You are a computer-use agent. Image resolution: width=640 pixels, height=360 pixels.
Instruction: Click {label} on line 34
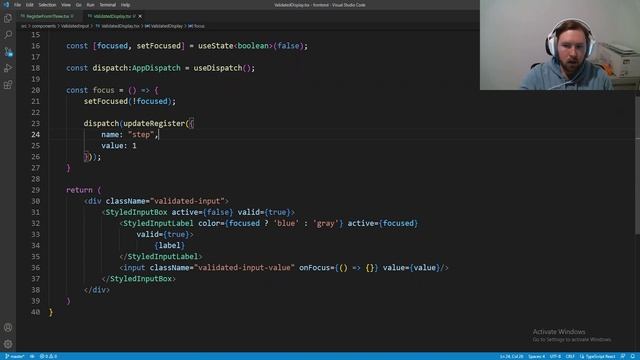[169, 246]
